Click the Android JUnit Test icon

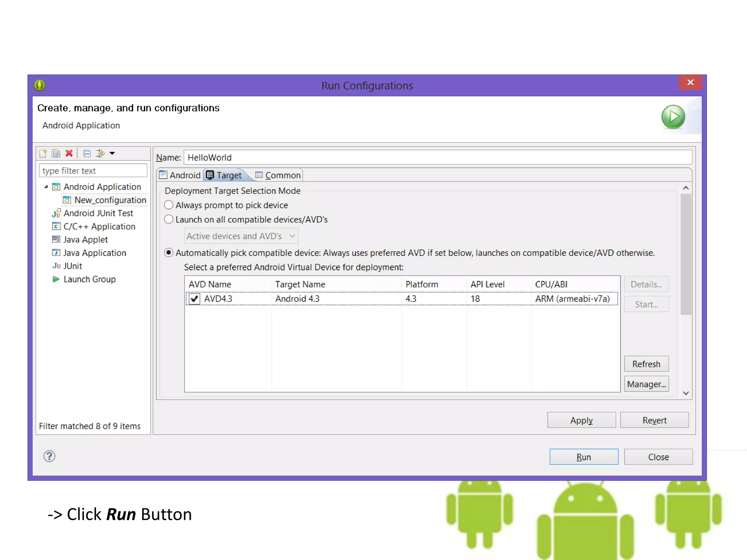[x=56, y=213]
